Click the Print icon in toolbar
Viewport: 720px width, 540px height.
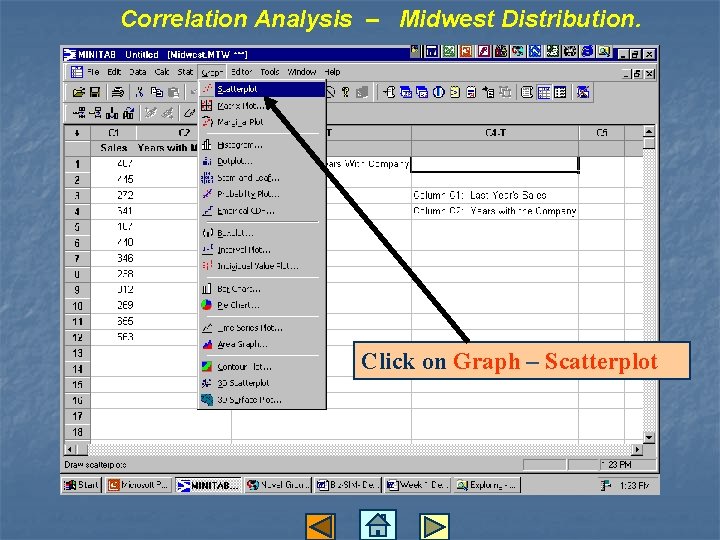click(x=118, y=93)
